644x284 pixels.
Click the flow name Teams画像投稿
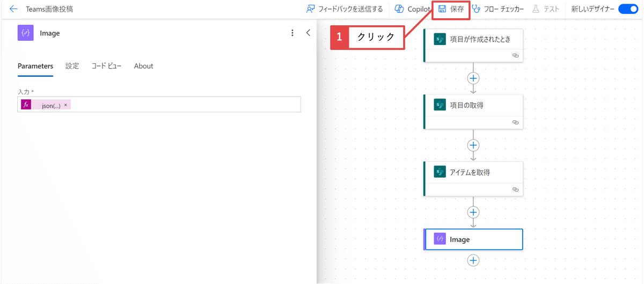coord(49,9)
